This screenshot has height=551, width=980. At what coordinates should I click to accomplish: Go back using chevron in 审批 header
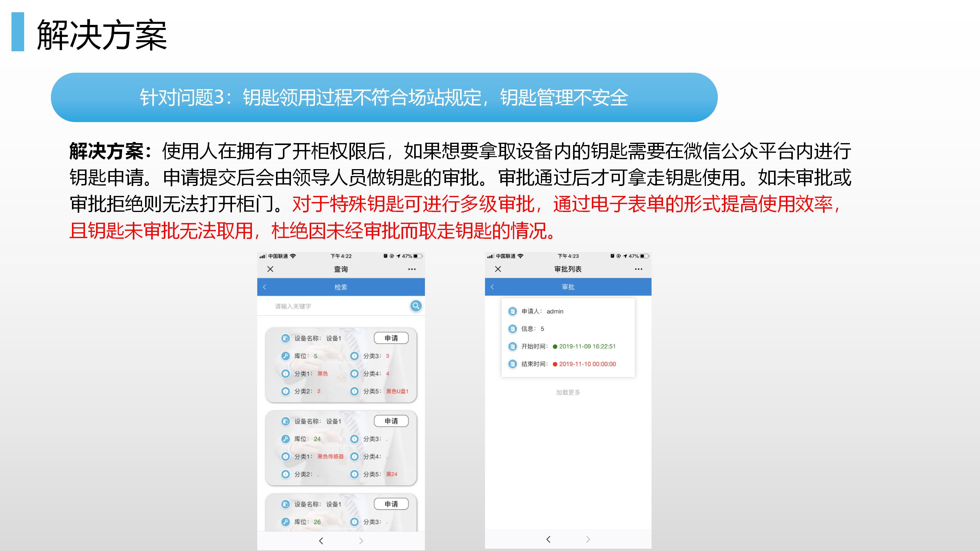point(492,287)
